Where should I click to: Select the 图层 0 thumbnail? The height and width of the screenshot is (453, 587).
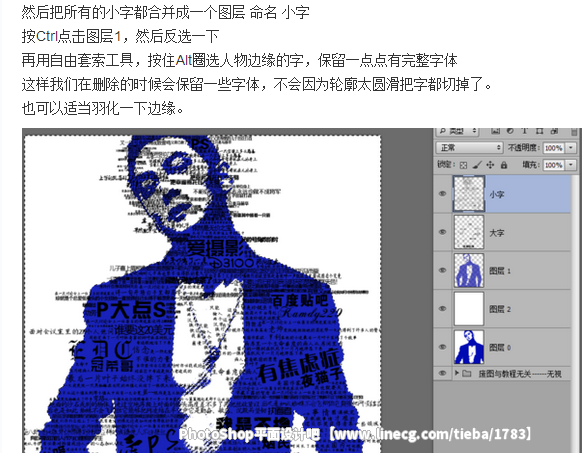[x=469, y=347]
